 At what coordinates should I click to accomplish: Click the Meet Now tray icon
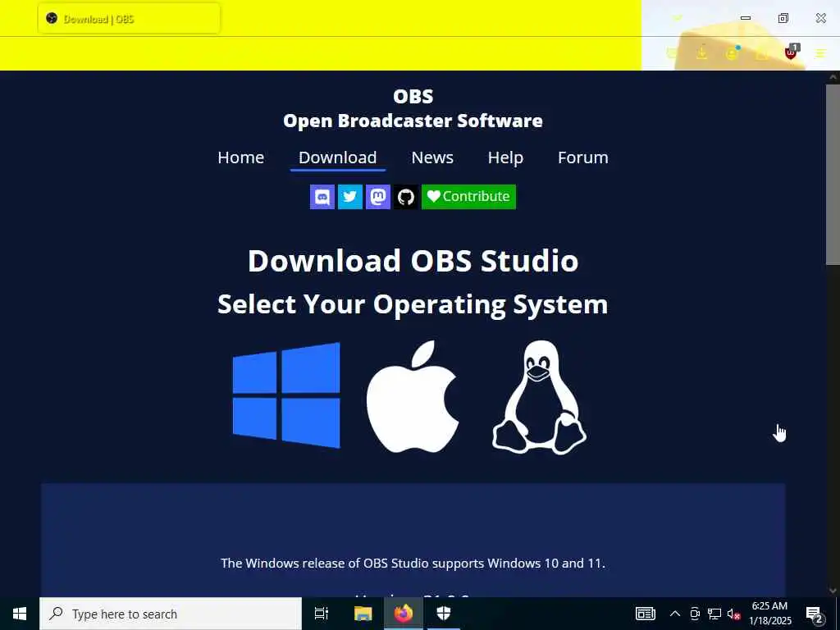click(695, 614)
